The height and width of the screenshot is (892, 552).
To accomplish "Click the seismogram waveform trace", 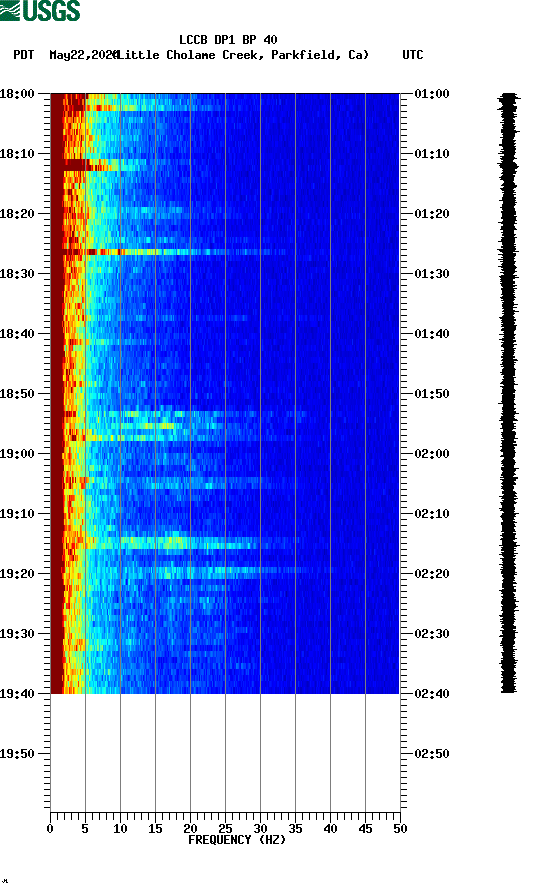I will tap(508, 393).
